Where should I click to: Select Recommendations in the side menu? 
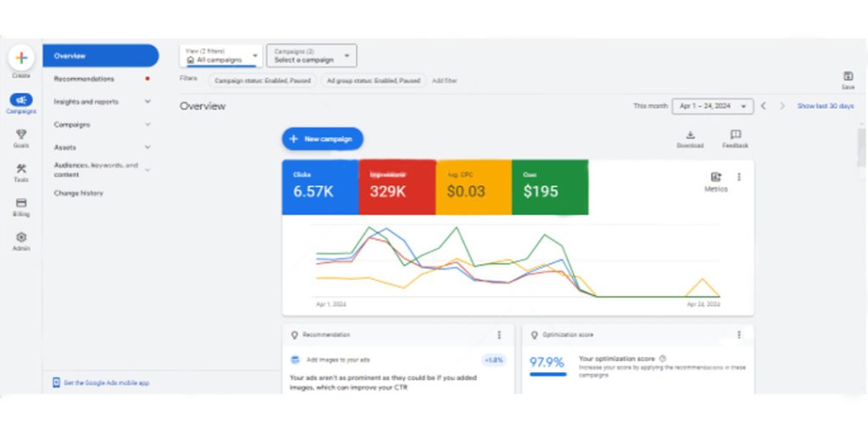84,79
